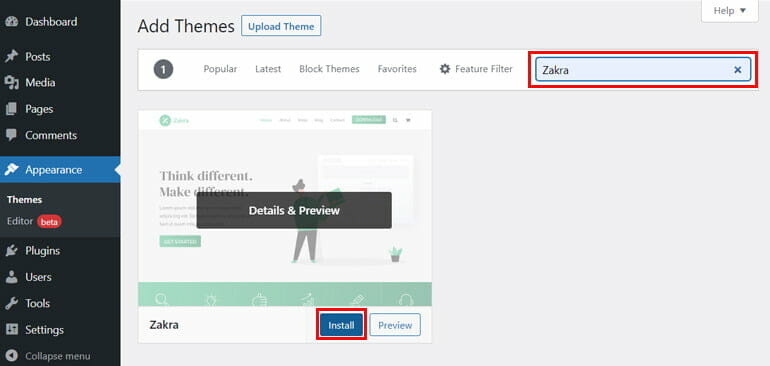Switch to the Favorites tab

(x=397, y=69)
